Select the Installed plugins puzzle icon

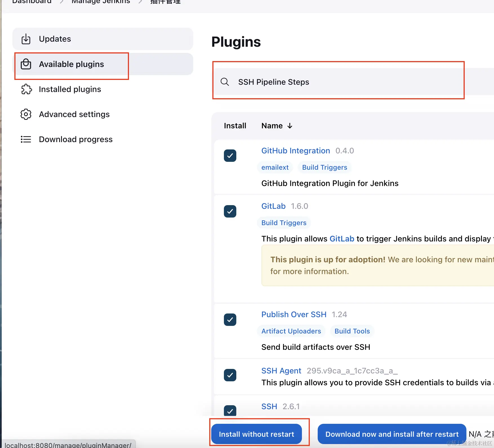pos(26,89)
